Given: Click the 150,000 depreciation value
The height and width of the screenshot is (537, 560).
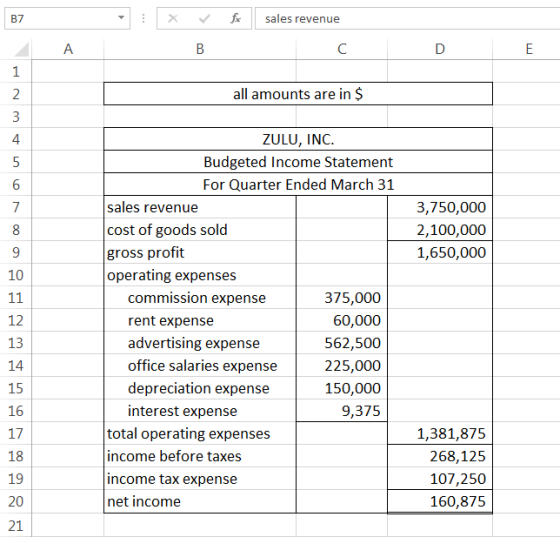Looking at the screenshot, I should click(x=342, y=388).
